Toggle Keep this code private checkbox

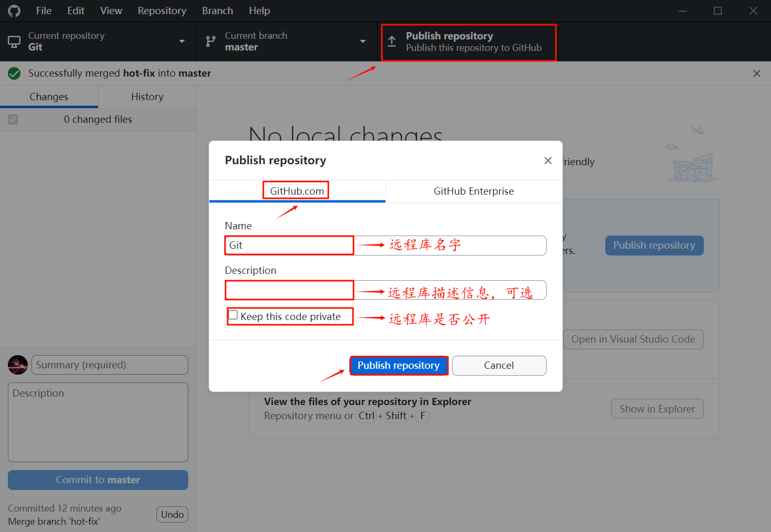coord(233,315)
